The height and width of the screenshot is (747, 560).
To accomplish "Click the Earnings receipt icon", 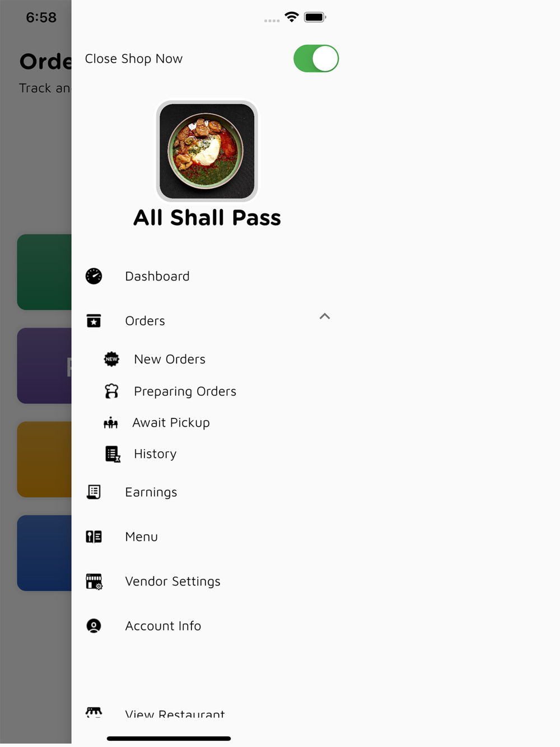I will click(x=94, y=492).
